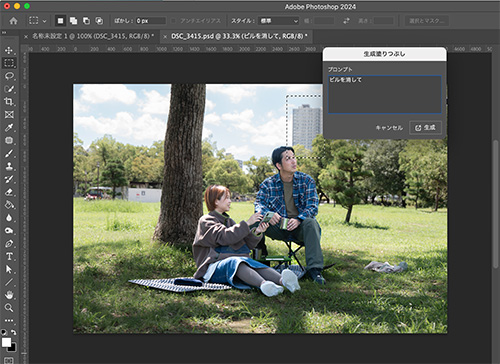Select the Eyedropper tool
500x364 pixels.
[9, 127]
